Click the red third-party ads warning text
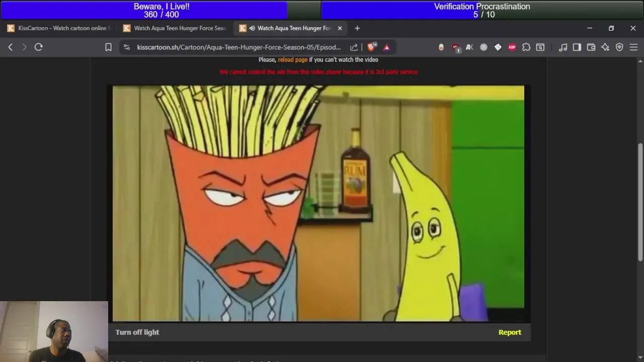Screen dimensions: 644x362 (x=318, y=72)
